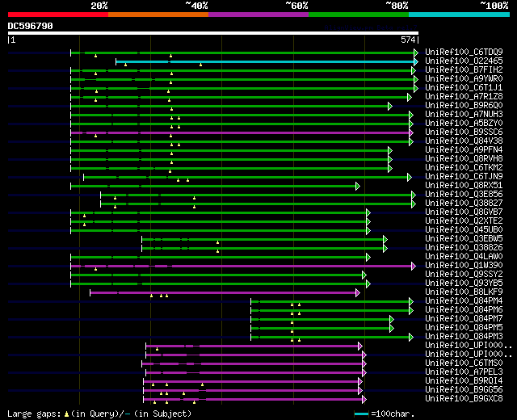Viewport: 517px width, 420px height.
Task: Choose the UniRef100_Q84PM3 entry label
Action: (464, 337)
